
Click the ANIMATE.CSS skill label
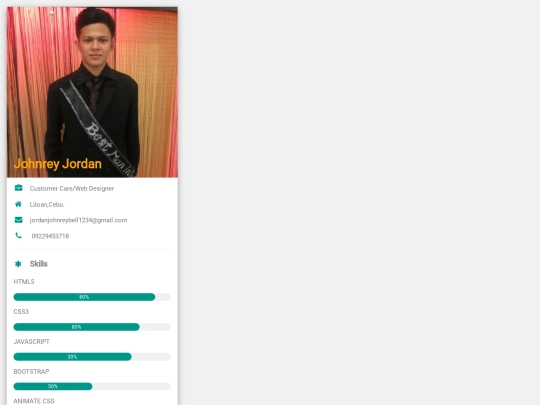[34, 401]
